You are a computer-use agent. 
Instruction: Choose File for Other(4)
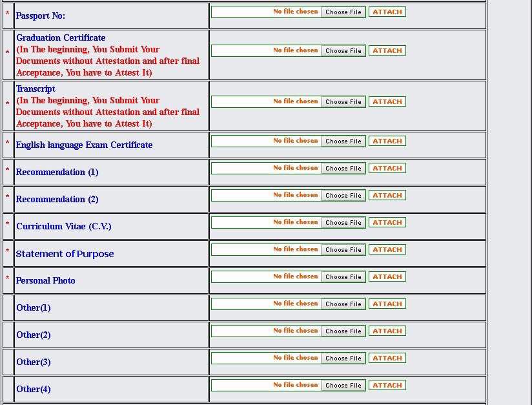pos(343,386)
